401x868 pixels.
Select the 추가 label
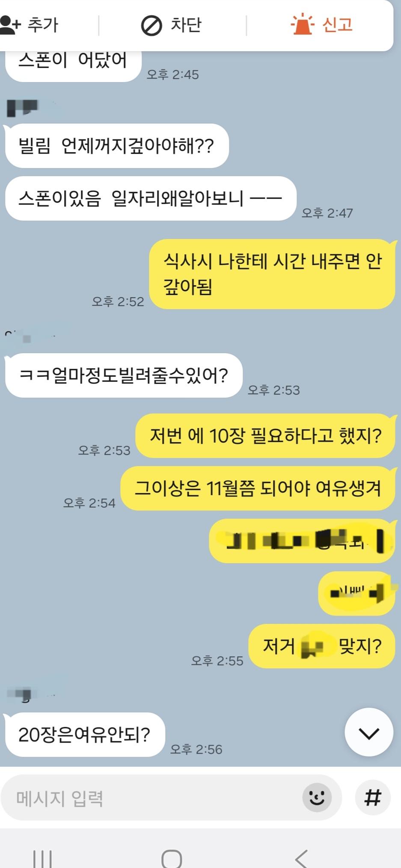pos(43,25)
